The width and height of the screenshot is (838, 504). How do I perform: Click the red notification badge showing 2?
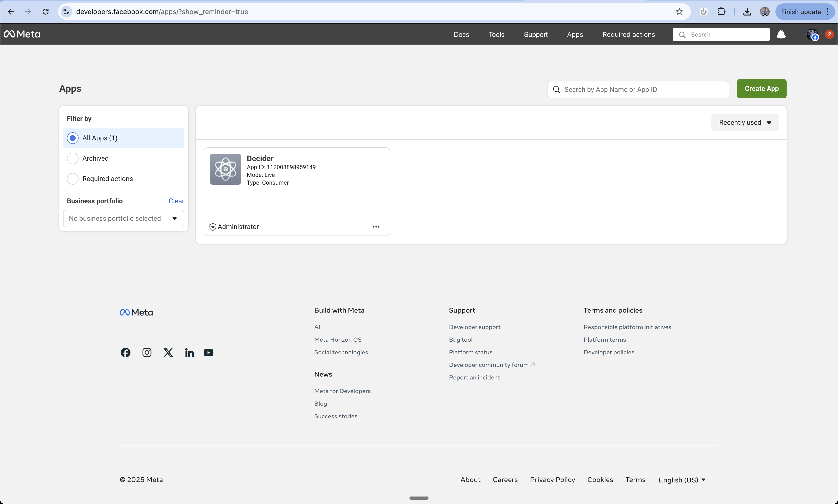pyautogui.click(x=829, y=34)
